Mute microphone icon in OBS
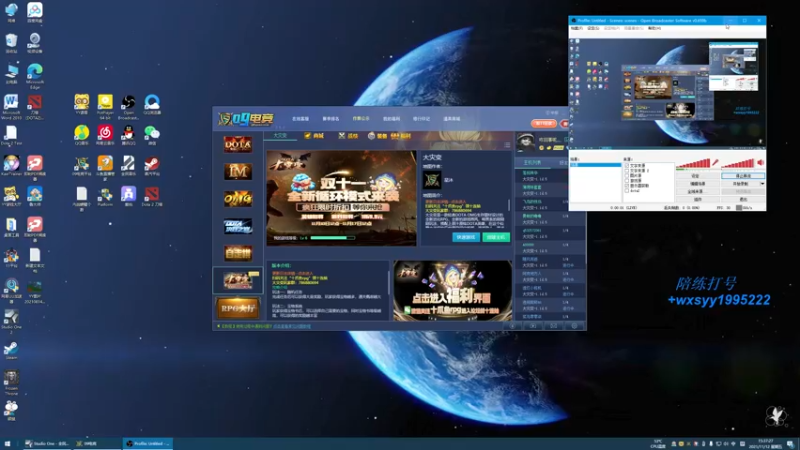Image resolution: width=800 pixels, height=450 pixels. 715,163
